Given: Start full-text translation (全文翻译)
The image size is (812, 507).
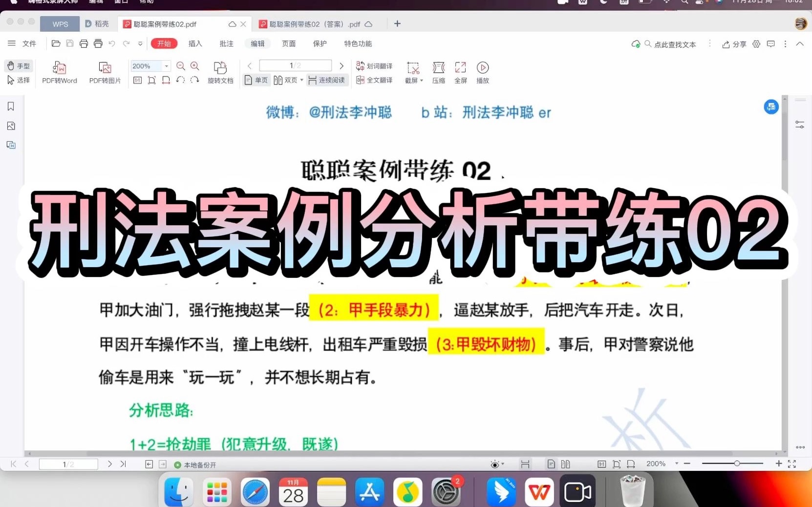Looking at the screenshot, I should tap(374, 80).
